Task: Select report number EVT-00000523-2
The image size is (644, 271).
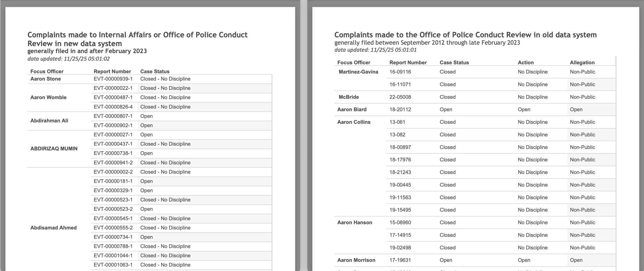Action: point(113,209)
